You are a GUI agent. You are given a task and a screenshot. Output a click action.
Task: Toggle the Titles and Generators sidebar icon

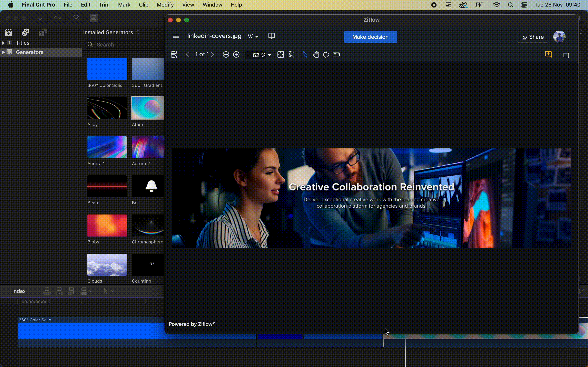(x=43, y=32)
